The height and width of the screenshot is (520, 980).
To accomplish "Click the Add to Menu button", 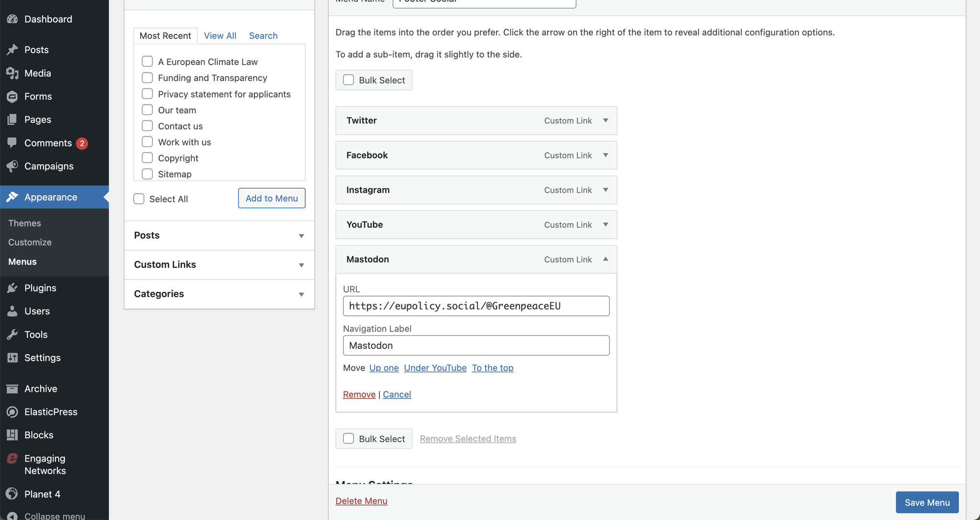I will (x=271, y=198).
